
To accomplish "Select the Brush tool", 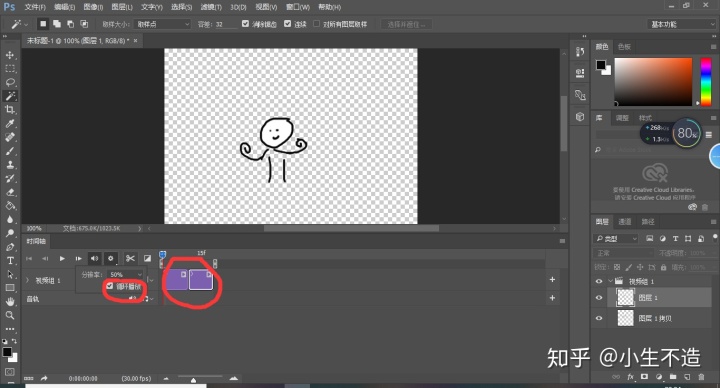I will click(10, 151).
